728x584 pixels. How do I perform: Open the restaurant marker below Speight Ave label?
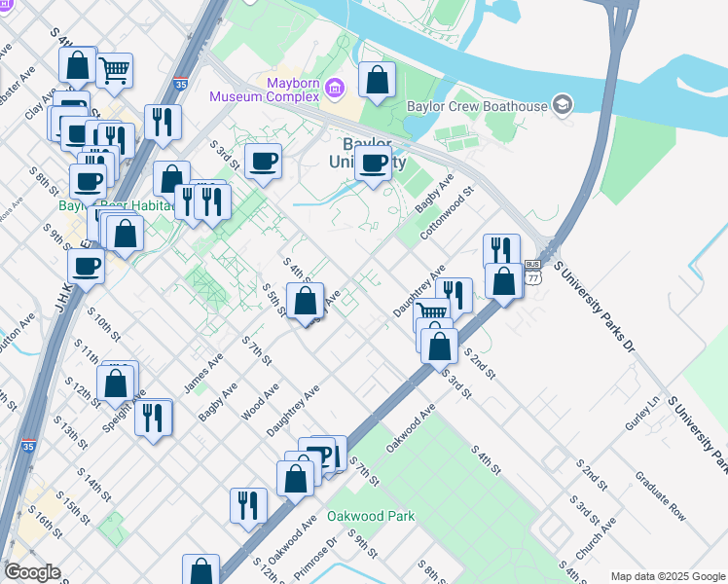click(153, 419)
